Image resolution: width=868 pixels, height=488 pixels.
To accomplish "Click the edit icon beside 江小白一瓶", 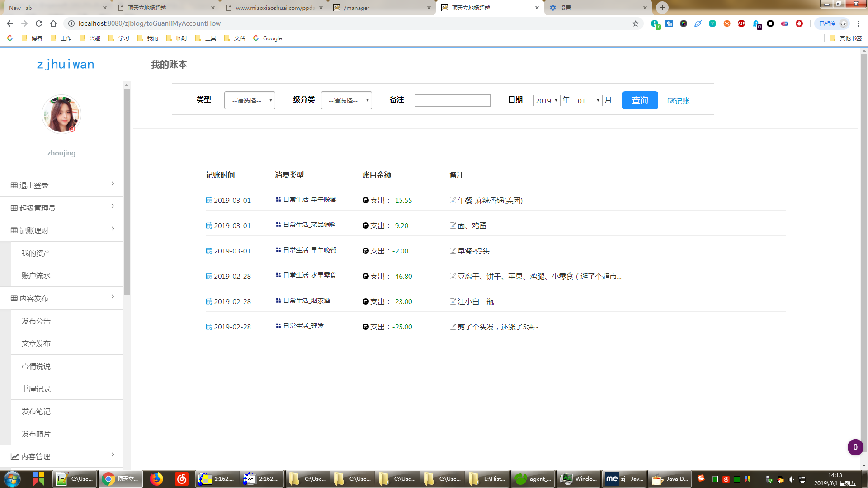I will pyautogui.click(x=453, y=301).
